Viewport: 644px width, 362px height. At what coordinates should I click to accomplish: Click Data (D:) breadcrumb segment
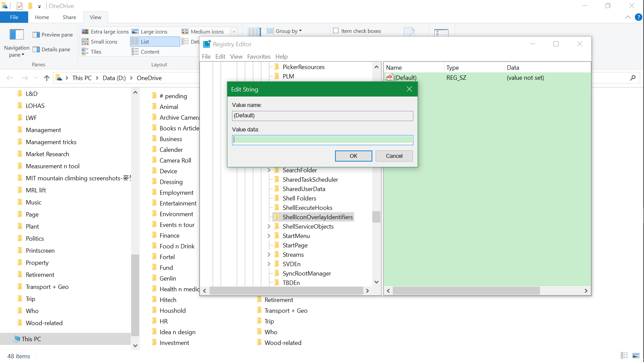pos(114,78)
